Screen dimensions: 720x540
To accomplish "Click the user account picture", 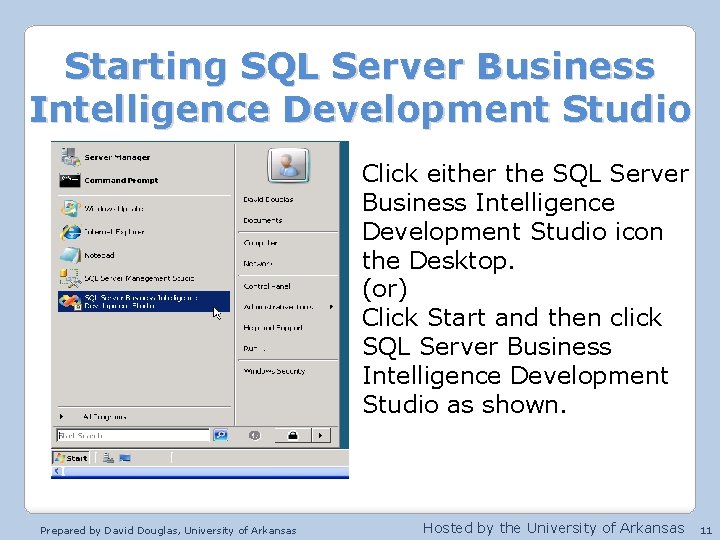I will tap(288, 165).
